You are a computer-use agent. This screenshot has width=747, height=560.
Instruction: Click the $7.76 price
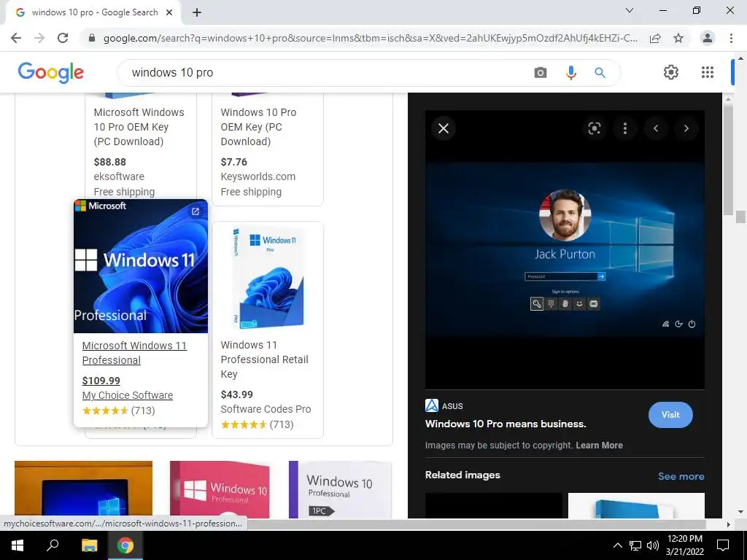[234, 162]
